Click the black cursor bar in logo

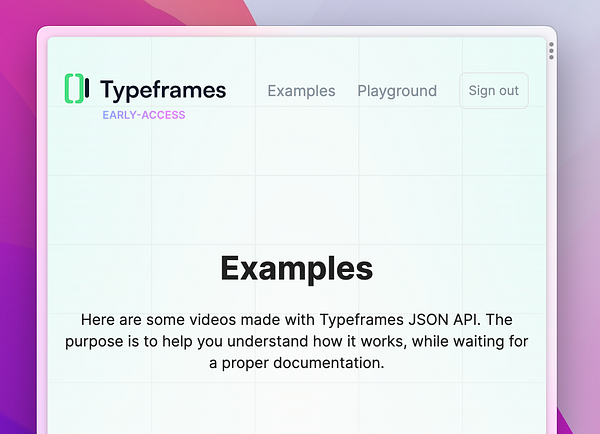tap(87, 88)
